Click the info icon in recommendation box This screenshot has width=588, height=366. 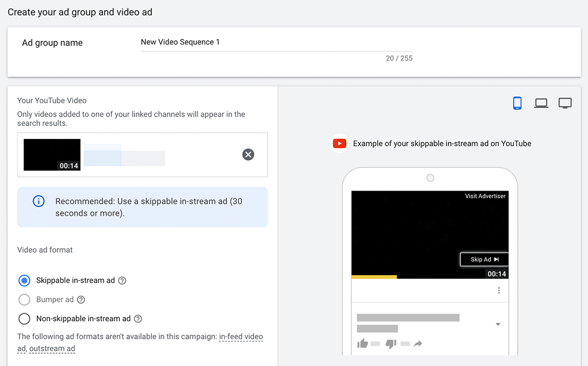click(38, 201)
